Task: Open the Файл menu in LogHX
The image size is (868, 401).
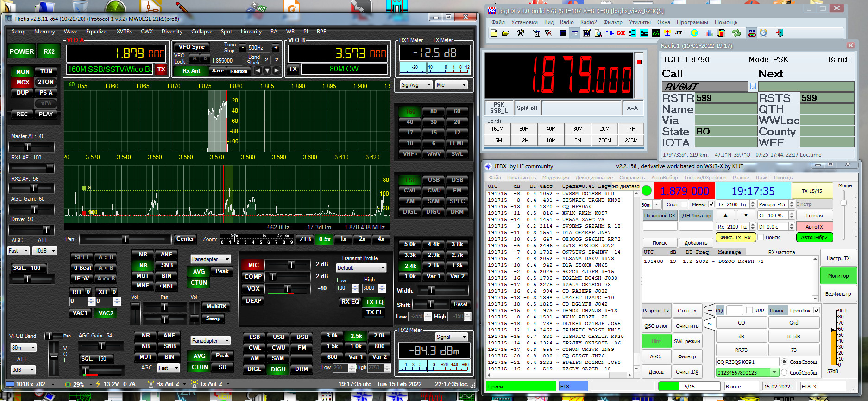Action: click(498, 22)
